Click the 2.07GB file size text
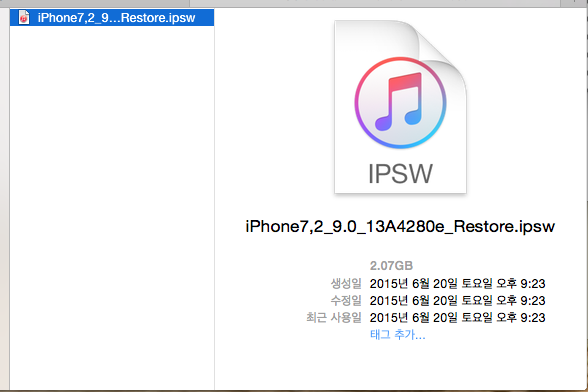This screenshot has height=392, width=588. click(x=391, y=266)
